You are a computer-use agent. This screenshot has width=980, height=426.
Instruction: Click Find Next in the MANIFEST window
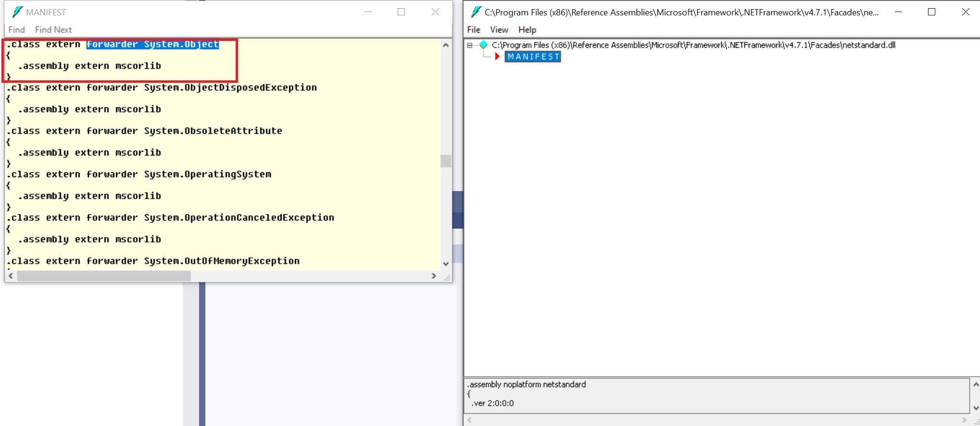click(53, 30)
